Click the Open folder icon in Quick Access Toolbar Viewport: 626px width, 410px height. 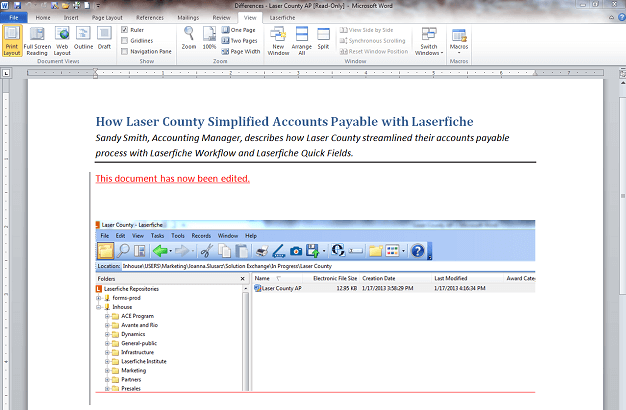[65, 6]
